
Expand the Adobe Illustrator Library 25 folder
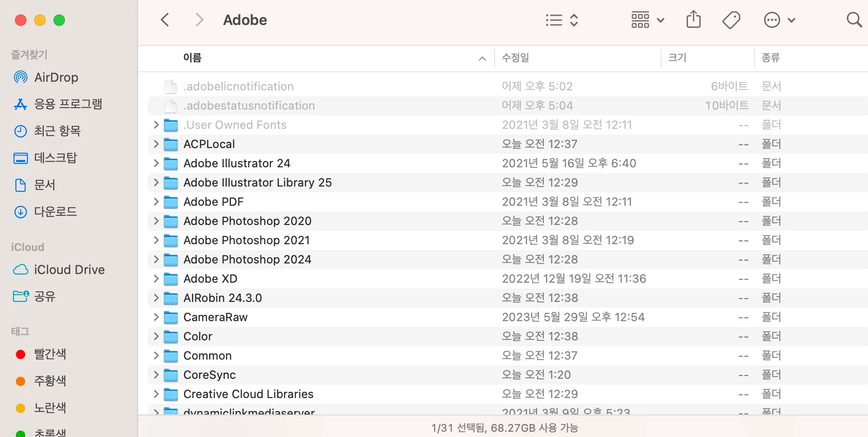coord(156,183)
